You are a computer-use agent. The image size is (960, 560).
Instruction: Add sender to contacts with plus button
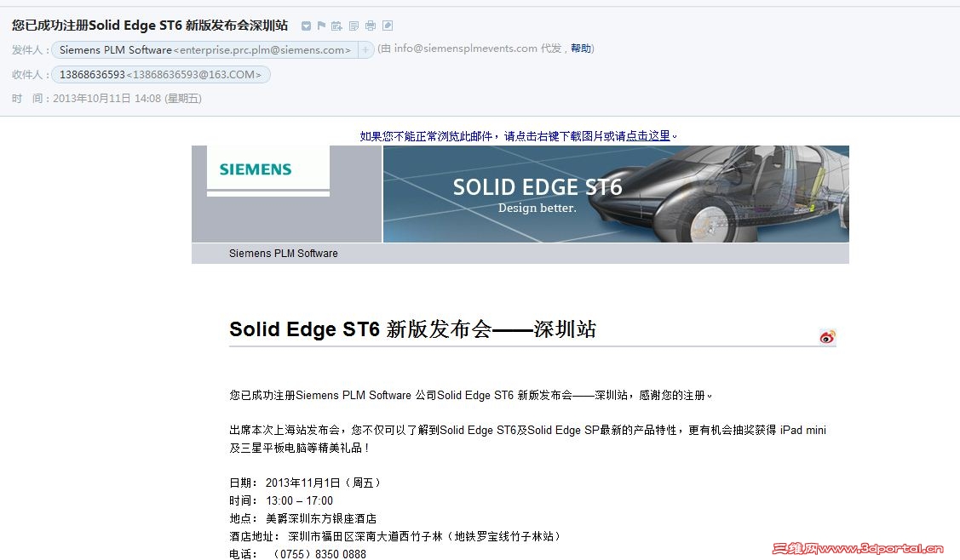[365, 49]
